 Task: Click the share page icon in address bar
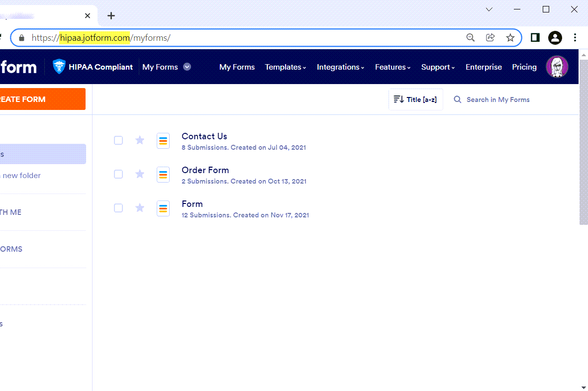(x=490, y=38)
